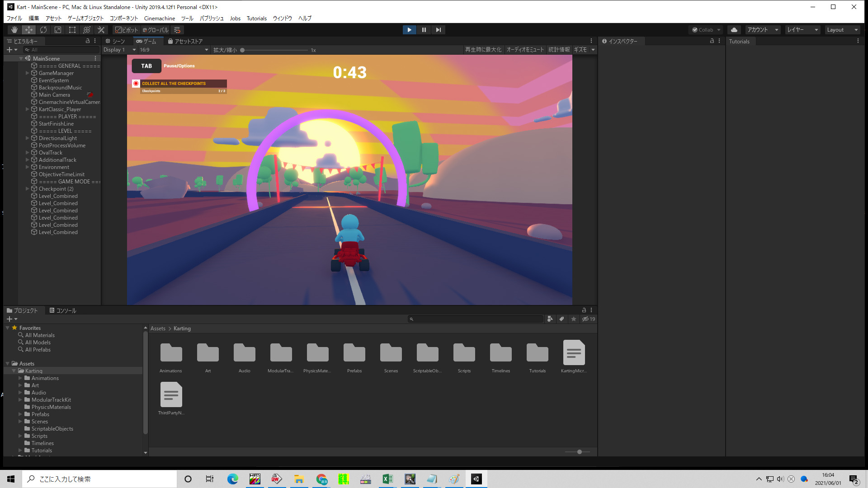
Task: Open the custom editor tools icon
Action: tap(101, 30)
